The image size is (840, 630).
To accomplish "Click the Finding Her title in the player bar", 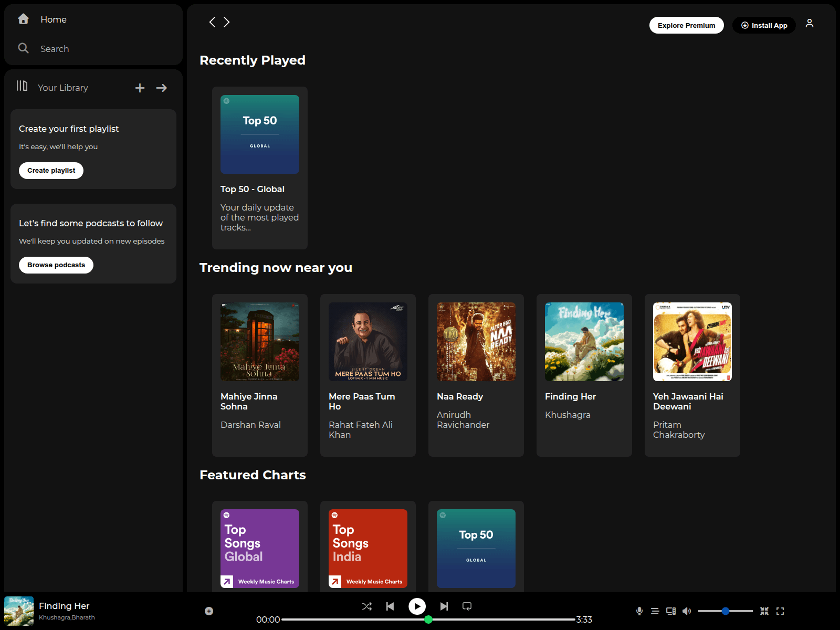I will [64, 606].
